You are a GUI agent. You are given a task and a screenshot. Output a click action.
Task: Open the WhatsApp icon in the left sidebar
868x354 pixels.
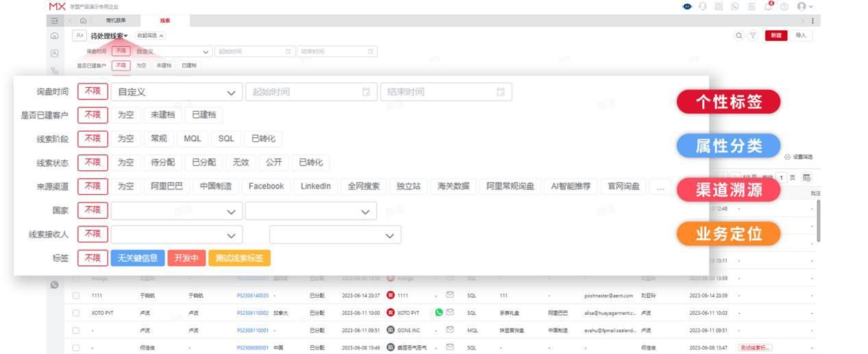click(x=54, y=284)
